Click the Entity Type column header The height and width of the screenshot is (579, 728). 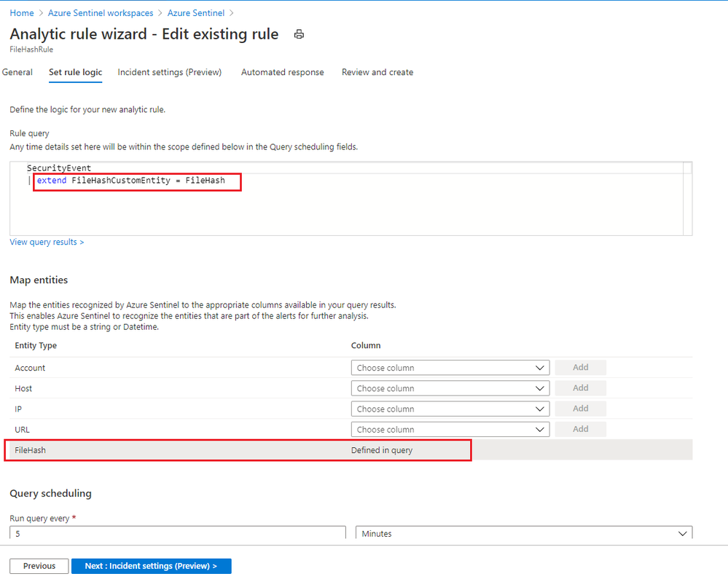click(x=36, y=346)
